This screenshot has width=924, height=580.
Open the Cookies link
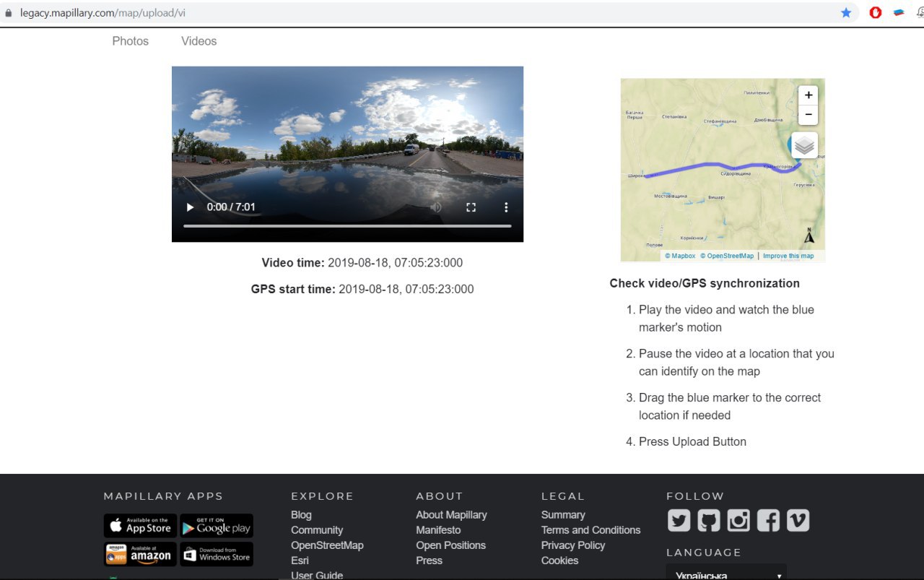coord(559,560)
